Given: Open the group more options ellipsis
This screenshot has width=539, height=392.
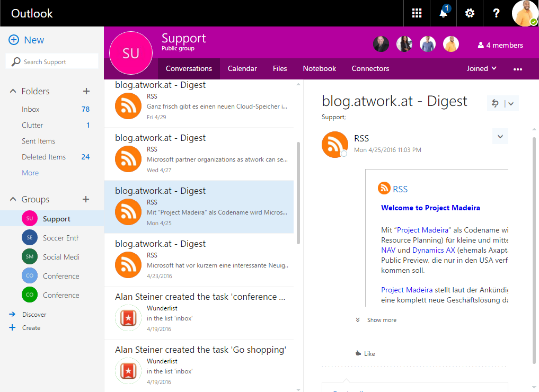Looking at the screenshot, I should pyautogui.click(x=518, y=69).
